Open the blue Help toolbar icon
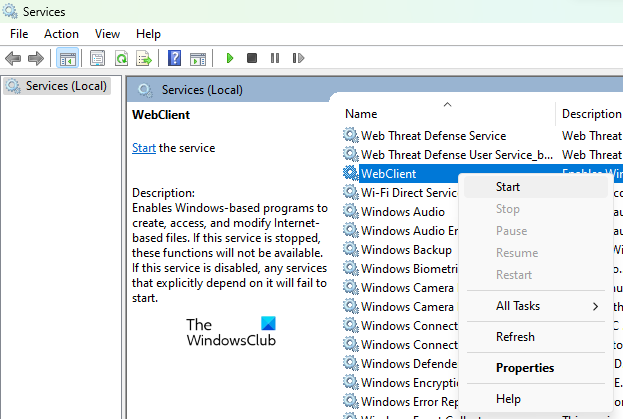Screen dimensions: 623x419 pyautogui.click(x=174, y=58)
